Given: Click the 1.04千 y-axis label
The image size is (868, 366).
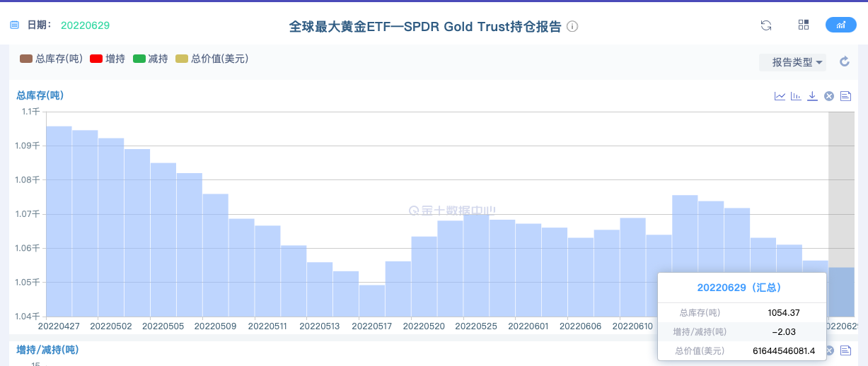Looking at the screenshot, I should [28, 316].
